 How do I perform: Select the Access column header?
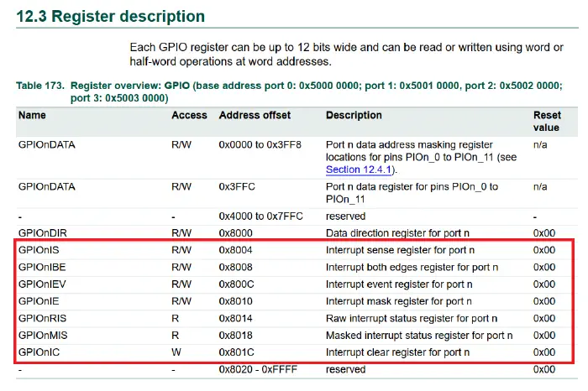click(188, 115)
